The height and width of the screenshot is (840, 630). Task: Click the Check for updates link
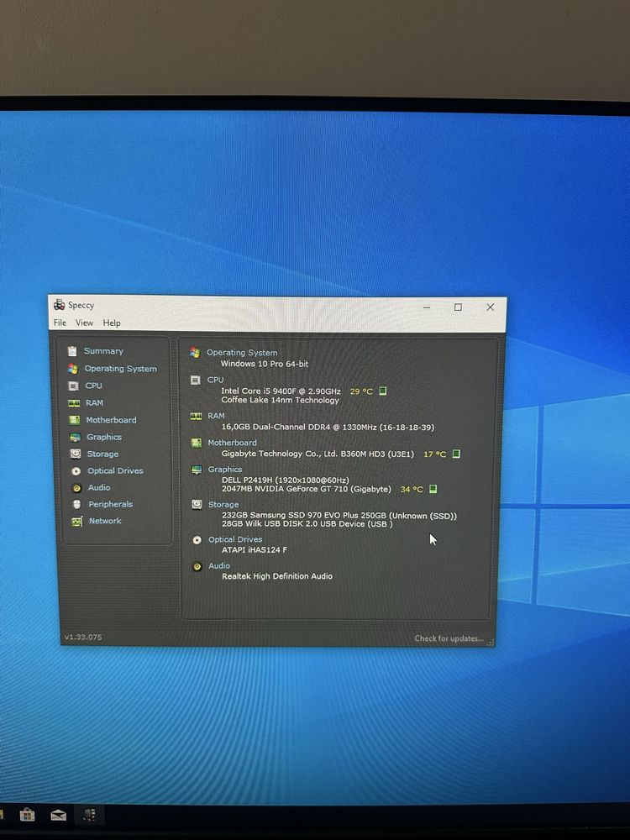click(449, 638)
